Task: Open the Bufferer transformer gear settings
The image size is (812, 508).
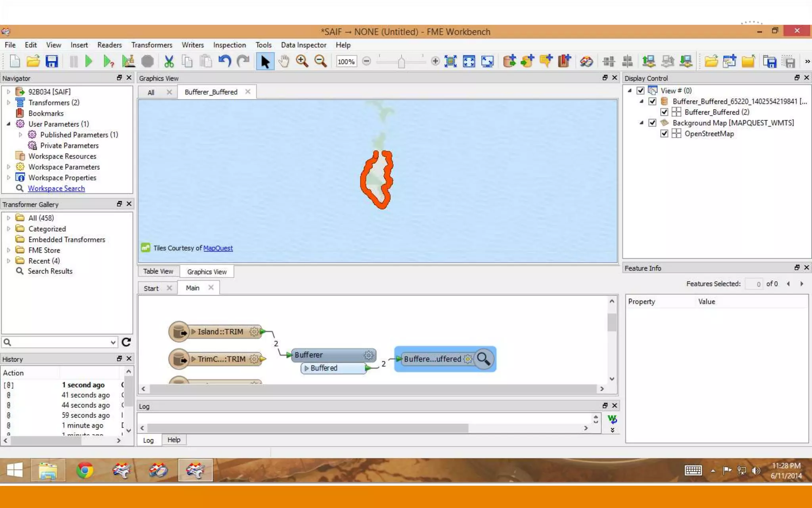Action: (368, 355)
